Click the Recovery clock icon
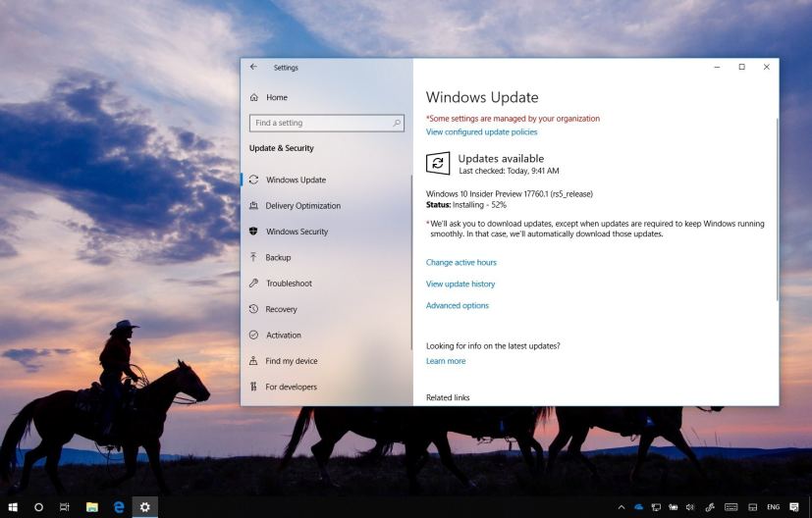The height and width of the screenshot is (518, 812). pos(253,308)
